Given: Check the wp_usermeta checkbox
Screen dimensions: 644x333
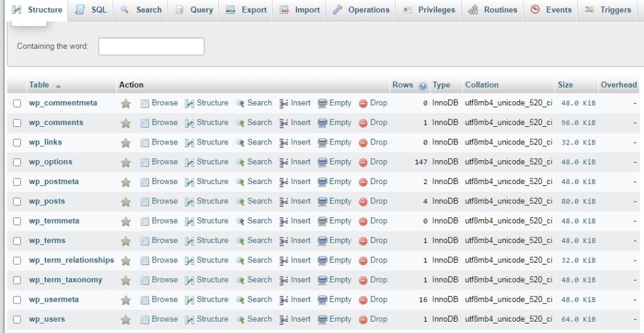Looking at the screenshot, I should [17, 300].
